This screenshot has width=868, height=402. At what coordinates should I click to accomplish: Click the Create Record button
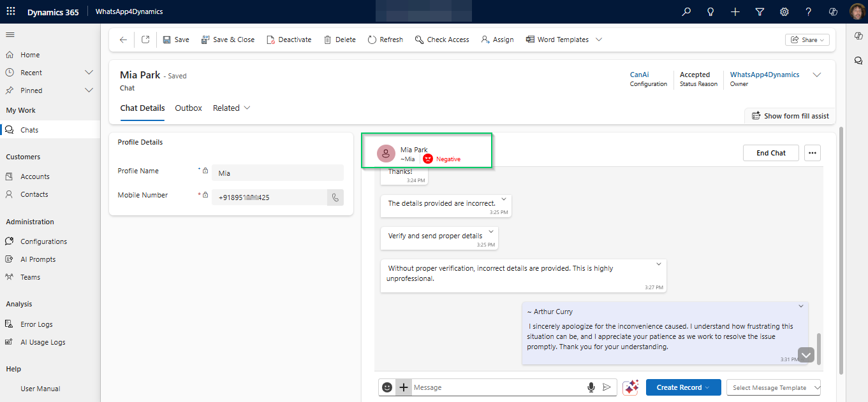coord(683,387)
